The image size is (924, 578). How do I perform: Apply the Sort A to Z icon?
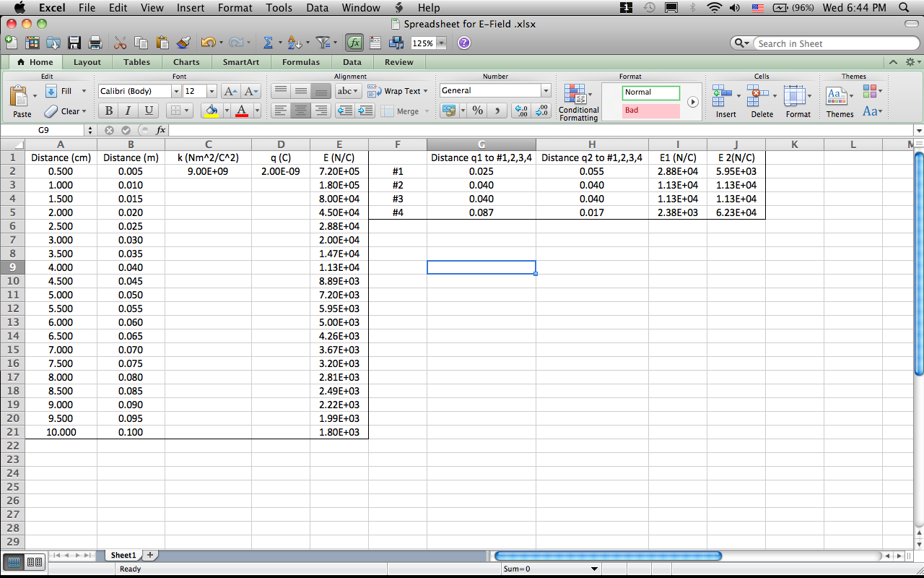coord(295,42)
